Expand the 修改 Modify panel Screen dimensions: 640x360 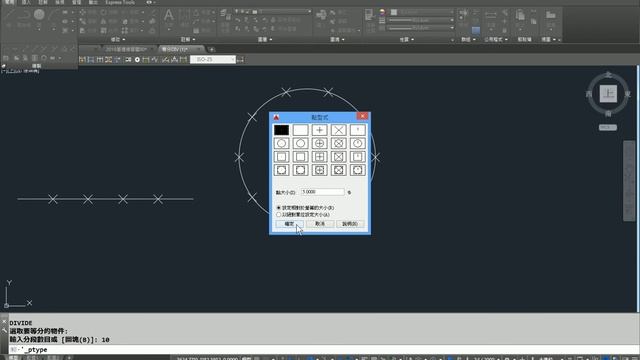tap(118, 40)
